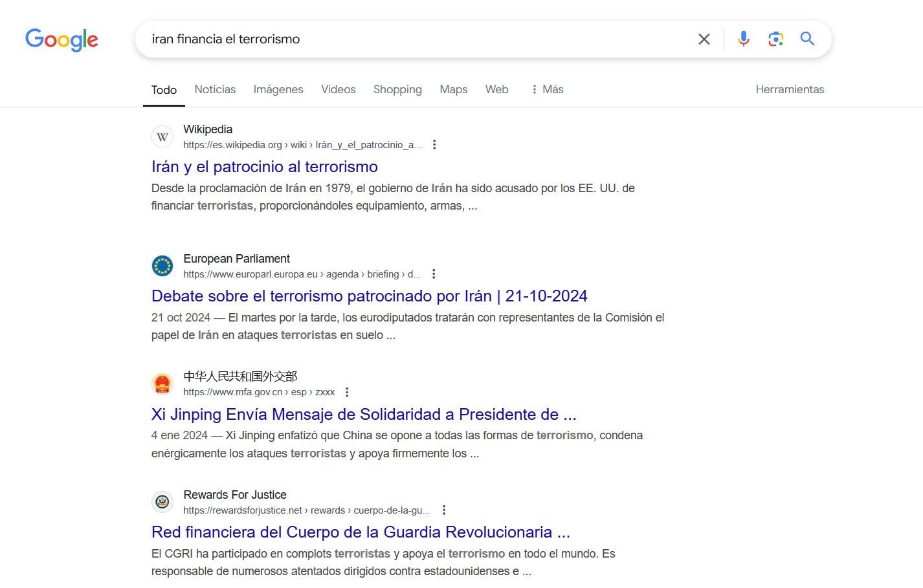Click Chinese Foreign Ministry favicon icon

pos(162,384)
